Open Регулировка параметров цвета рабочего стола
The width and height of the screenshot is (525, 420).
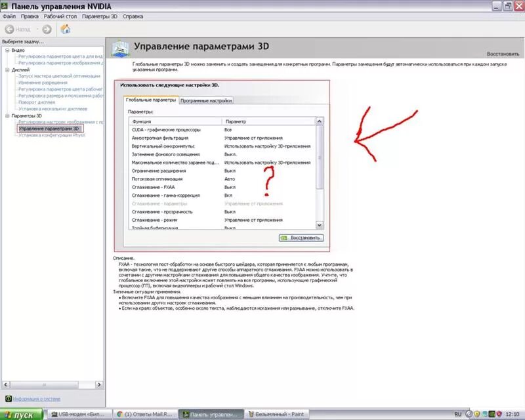coord(60,89)
